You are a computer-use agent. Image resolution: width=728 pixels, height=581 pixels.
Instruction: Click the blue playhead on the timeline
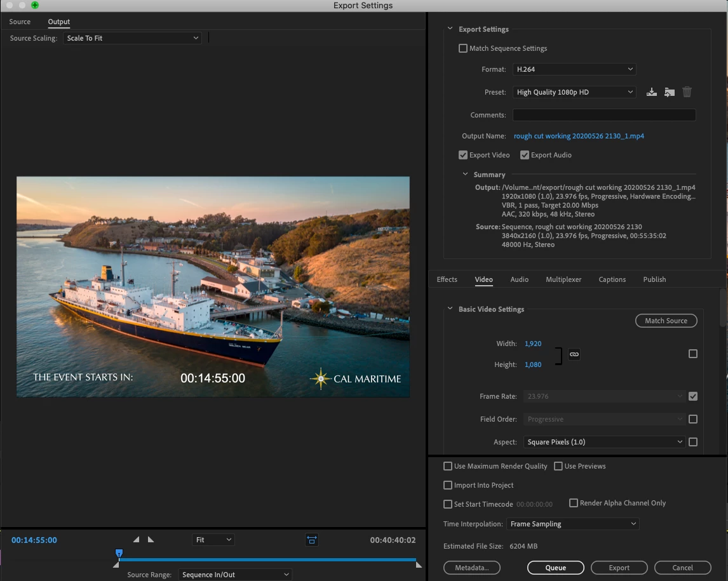118,554
